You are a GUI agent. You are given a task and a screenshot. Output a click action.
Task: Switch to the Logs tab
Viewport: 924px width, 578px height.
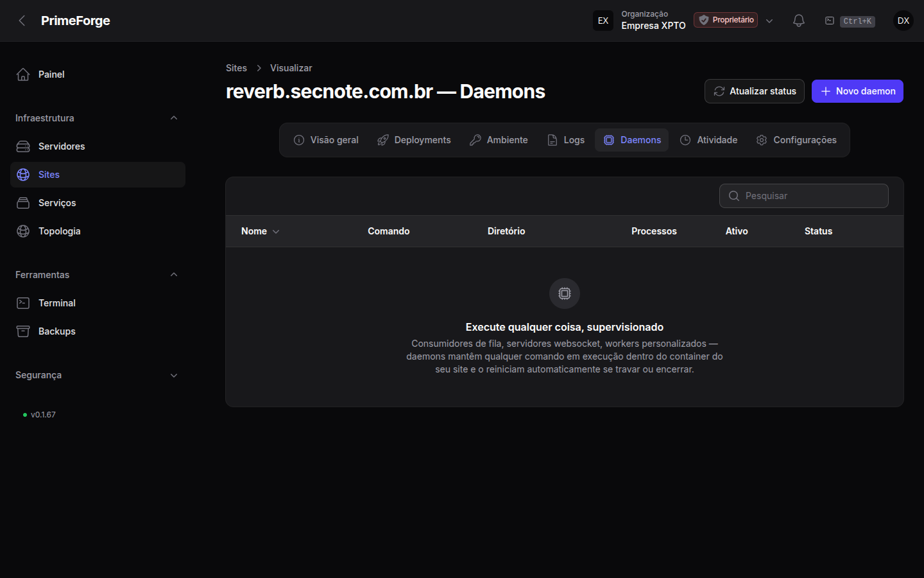point(566,140)
